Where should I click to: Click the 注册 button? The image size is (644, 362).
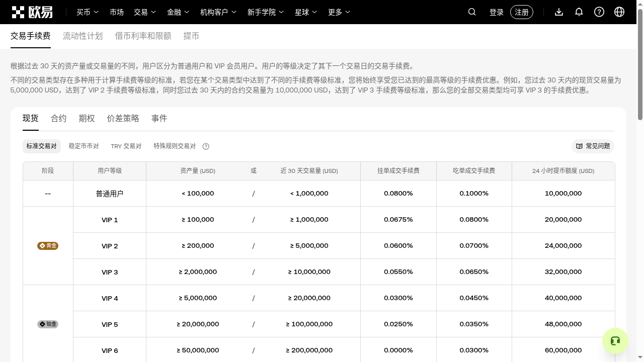[522, 12]
